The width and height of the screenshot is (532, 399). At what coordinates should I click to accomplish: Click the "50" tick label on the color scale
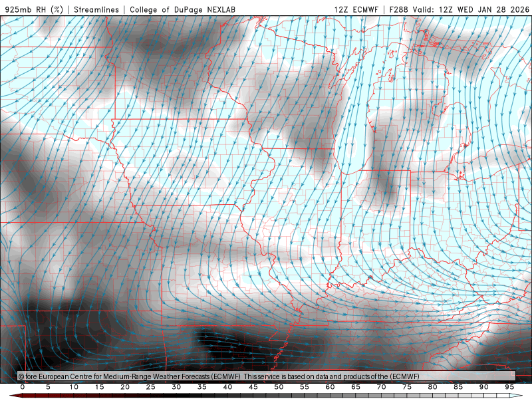tap(279, 387)
